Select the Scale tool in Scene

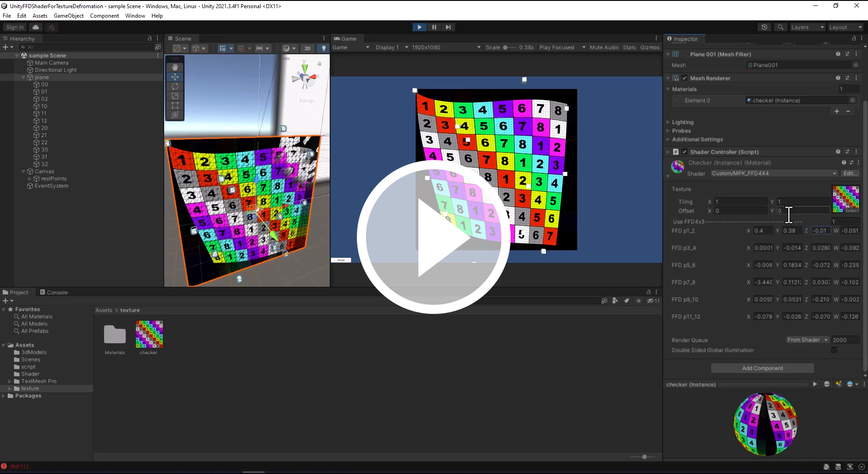175,96
